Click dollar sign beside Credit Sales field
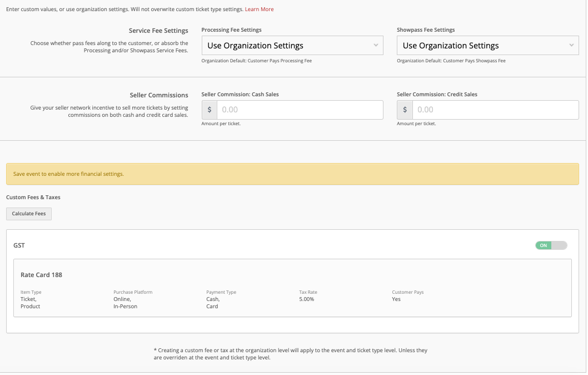The image size is (588, 375). 405,110
